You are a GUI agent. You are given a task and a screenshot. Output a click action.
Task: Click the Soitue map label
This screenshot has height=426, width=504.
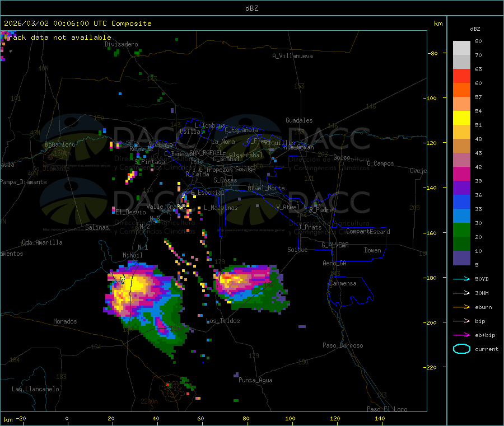tap(297, 250)
